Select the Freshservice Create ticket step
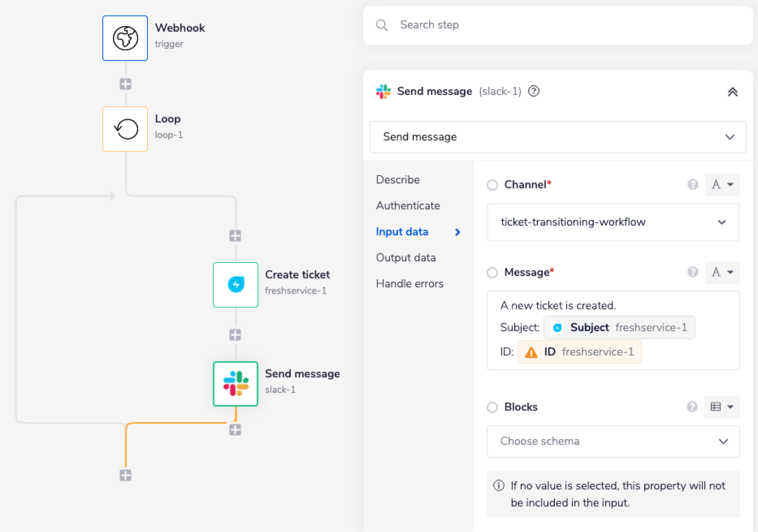This screenshot has width=758, height=532. click(235, 285)
